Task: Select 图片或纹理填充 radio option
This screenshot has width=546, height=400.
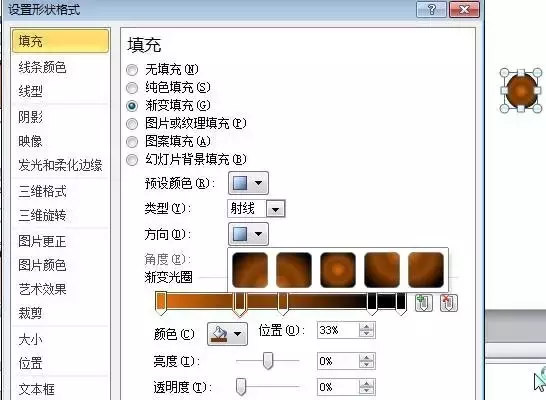Action: [x=132, y=123]
